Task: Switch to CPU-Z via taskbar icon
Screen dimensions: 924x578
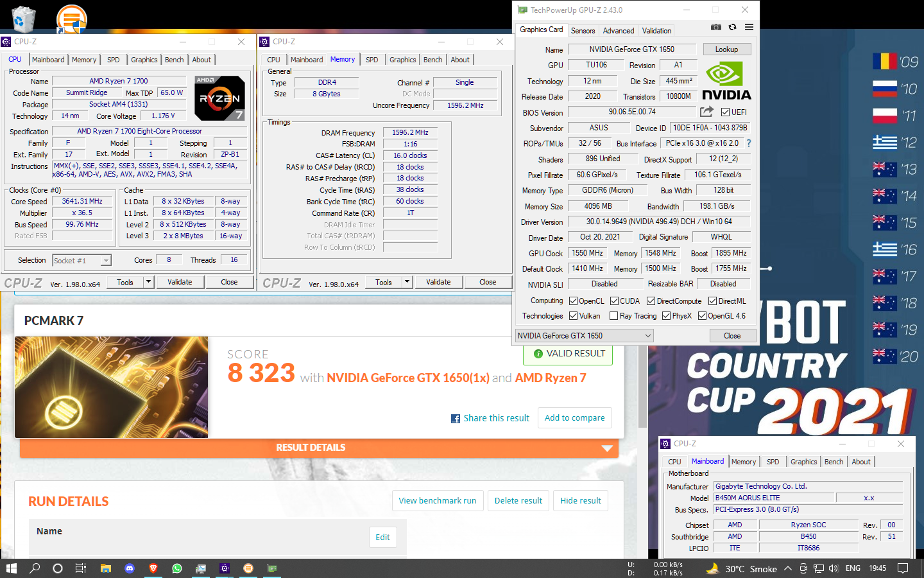Action: pyautogui.click(x=225, y=568)
